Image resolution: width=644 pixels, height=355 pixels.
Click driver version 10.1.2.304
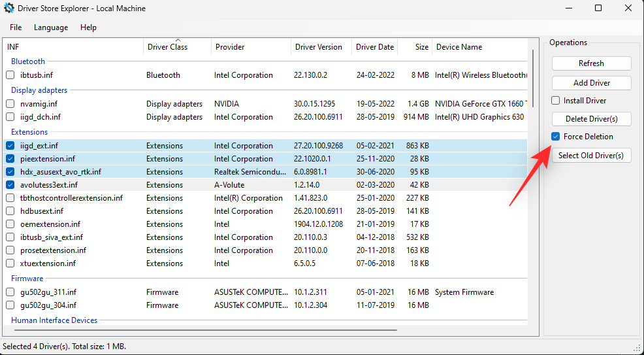pos(310,306)
